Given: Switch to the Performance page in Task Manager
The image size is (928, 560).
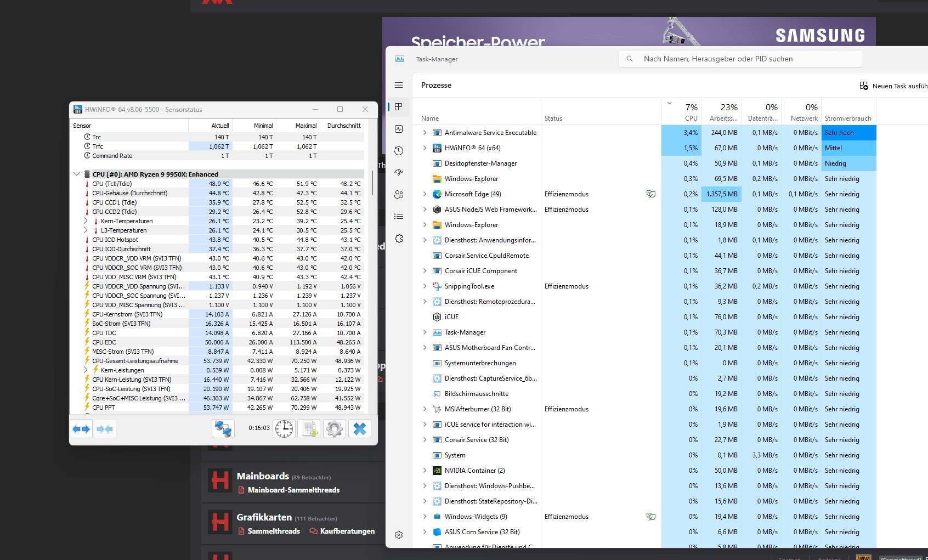Looking at the screenshot, I should [x=399, y=129].
